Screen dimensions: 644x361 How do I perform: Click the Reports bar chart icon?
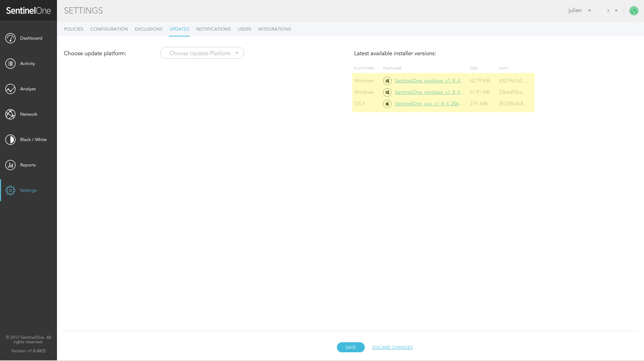tap(10, 165)
